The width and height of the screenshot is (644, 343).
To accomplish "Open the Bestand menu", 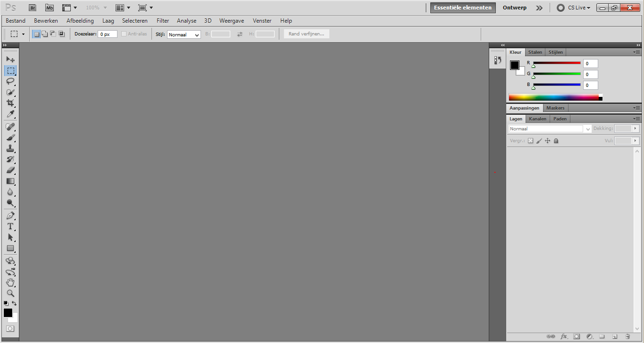I will coord(16,21).
